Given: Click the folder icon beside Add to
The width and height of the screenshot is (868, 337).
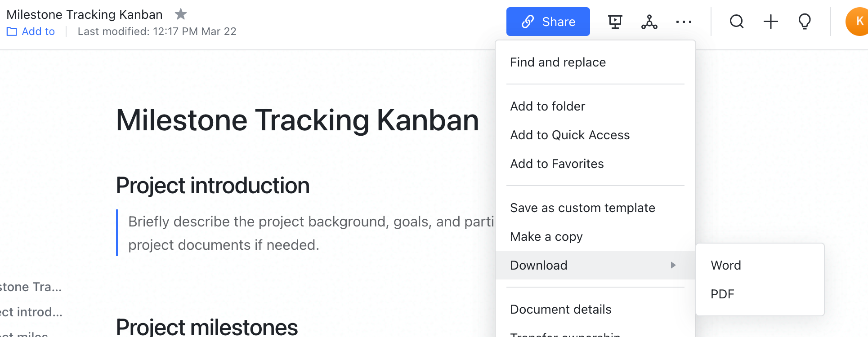Looking at the screenshot, I should pyautogui.click(x=12, y=32).
